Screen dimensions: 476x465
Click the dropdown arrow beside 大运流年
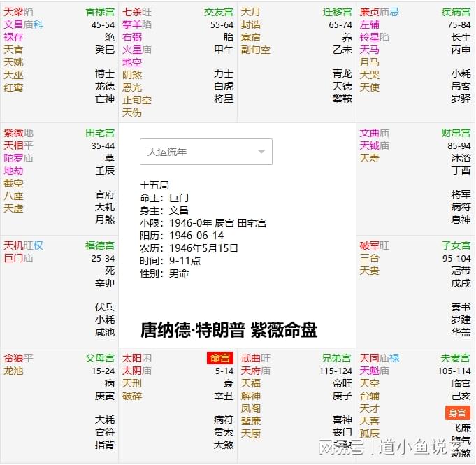click(261, 152)
